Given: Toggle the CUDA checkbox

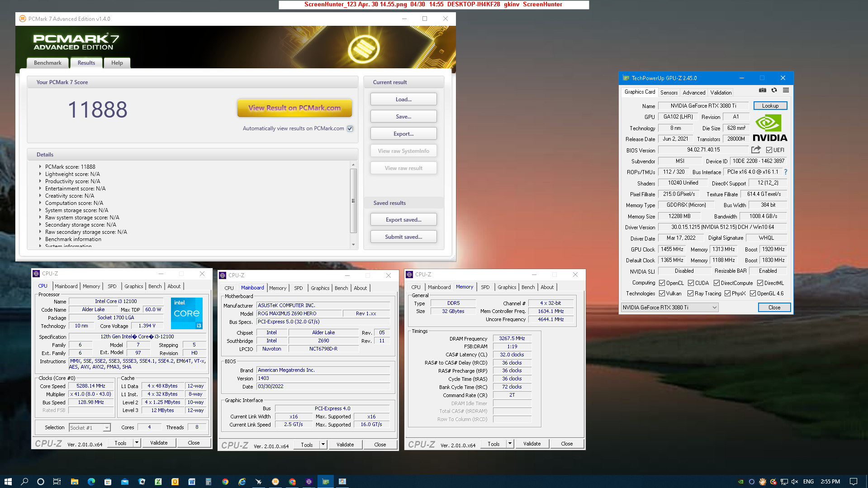Looking at the screenshot, I should [x=691, y=283].
